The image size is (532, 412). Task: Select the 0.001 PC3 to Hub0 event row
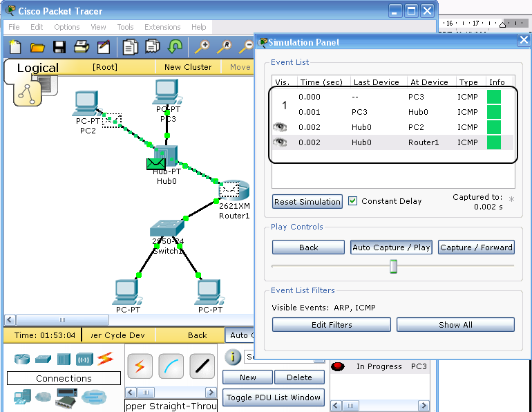(x=394, y=112)
